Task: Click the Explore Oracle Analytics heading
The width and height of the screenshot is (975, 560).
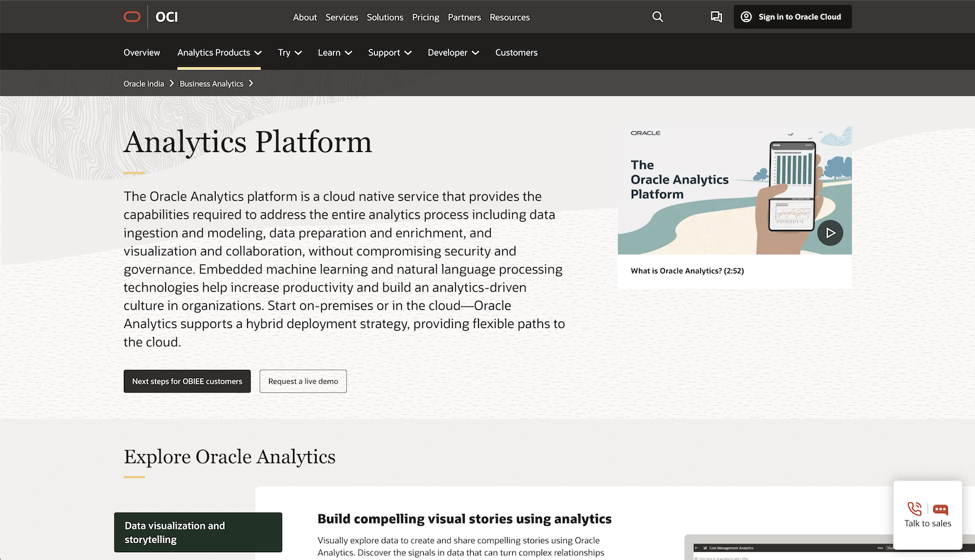Action: (229, 457)
